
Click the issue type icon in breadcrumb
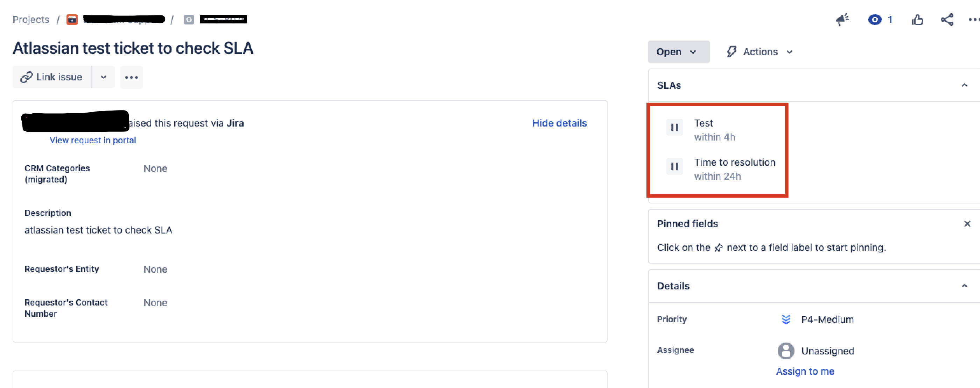coord(189,19)
